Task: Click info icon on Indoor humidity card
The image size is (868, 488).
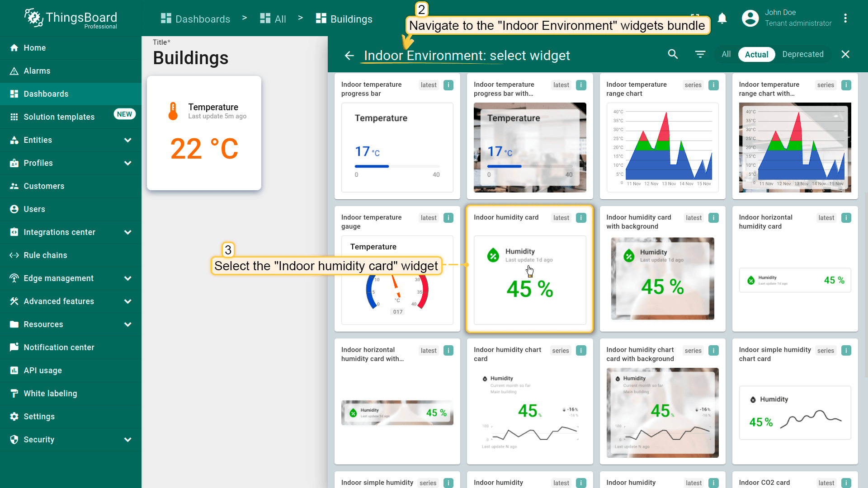Action: click(x=581, y=218)
